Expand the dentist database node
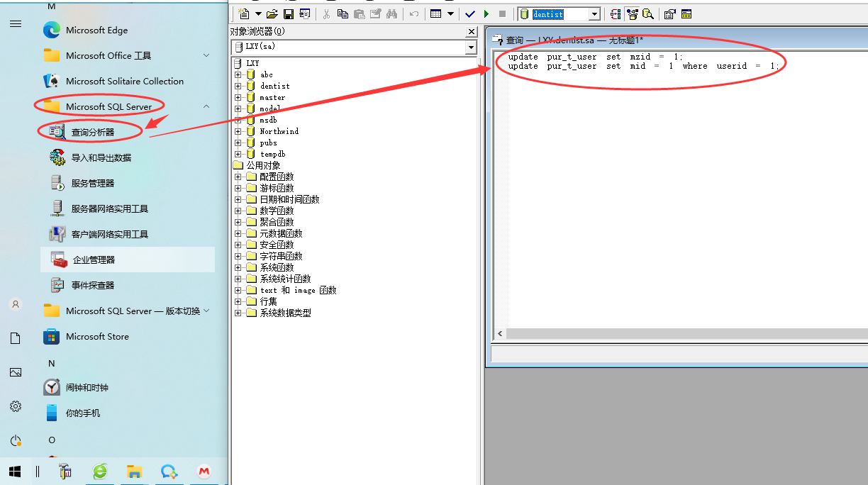Screen dimensions: 868x485 (x=238, y=86)
